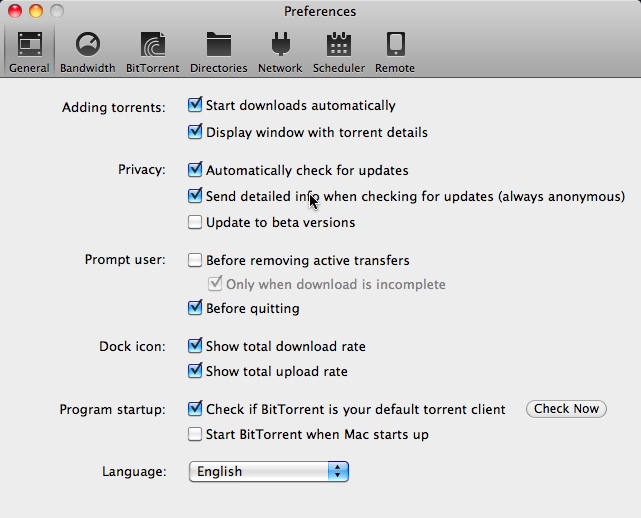Open the Bandwidth gauge icon
641x518 pixels.
click(x=87, y=45)
